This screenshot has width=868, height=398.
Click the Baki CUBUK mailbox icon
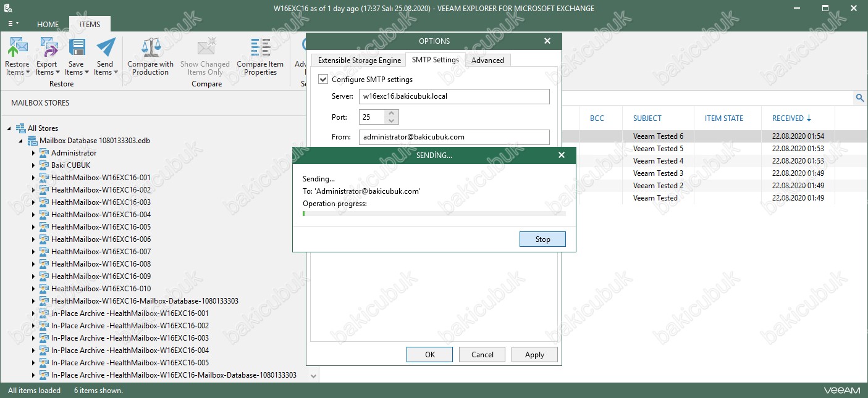click(x=44, y=165)
